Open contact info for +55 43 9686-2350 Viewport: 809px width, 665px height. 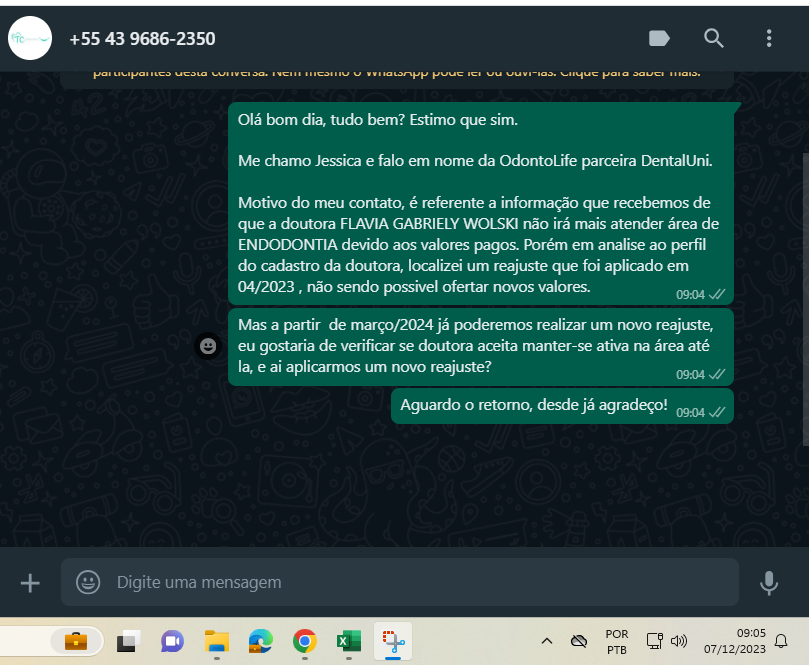[x=142, y=39]
